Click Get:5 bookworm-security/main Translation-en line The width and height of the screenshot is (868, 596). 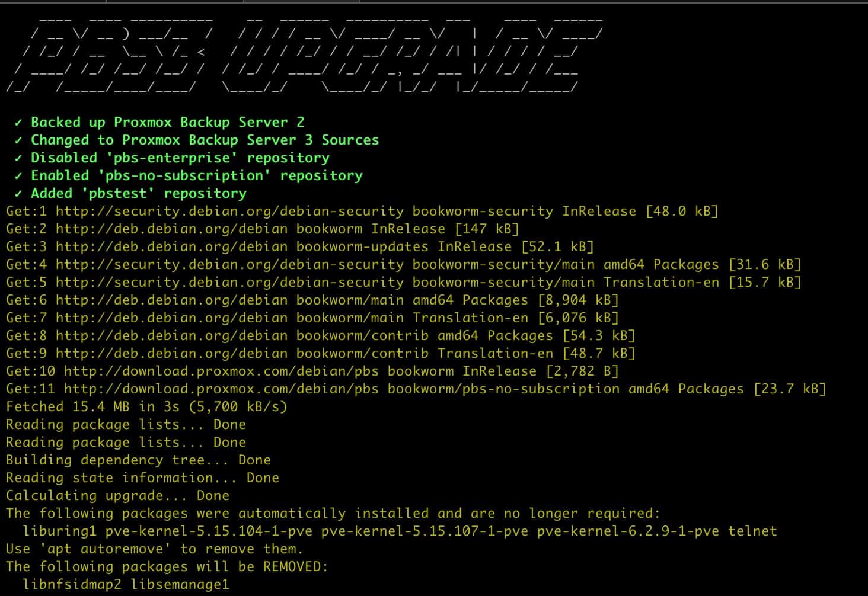(404, 282)
